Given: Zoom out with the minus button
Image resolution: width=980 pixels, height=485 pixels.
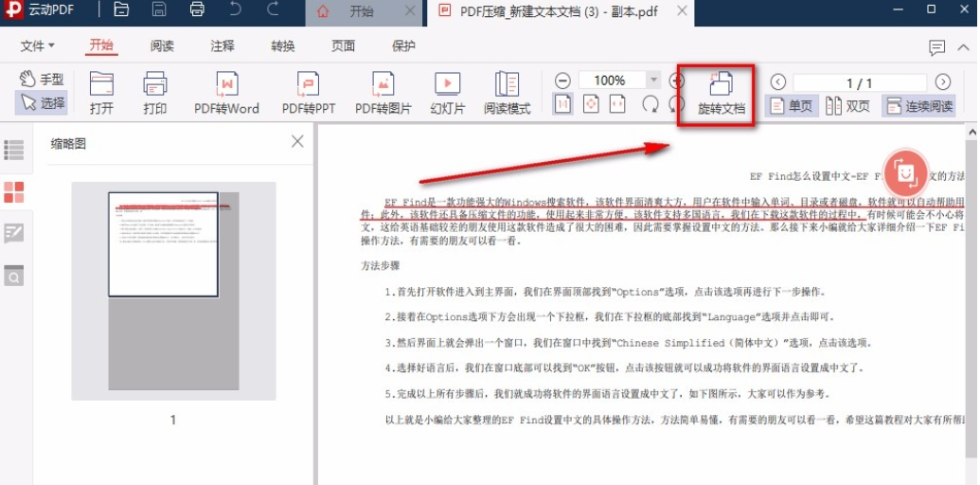Looking at the screenshot, I should tap(562, 81).
